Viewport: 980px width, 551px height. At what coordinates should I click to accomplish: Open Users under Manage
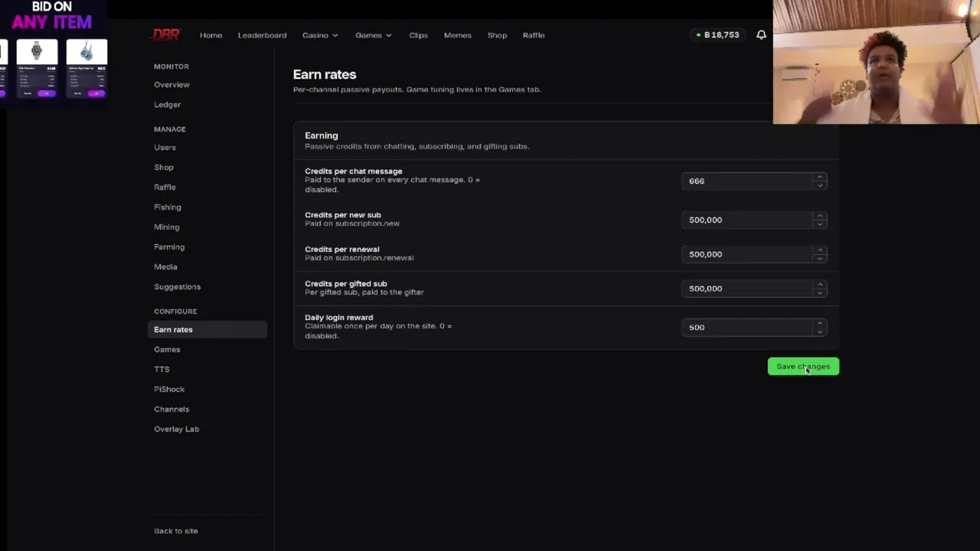click(165, 148)
